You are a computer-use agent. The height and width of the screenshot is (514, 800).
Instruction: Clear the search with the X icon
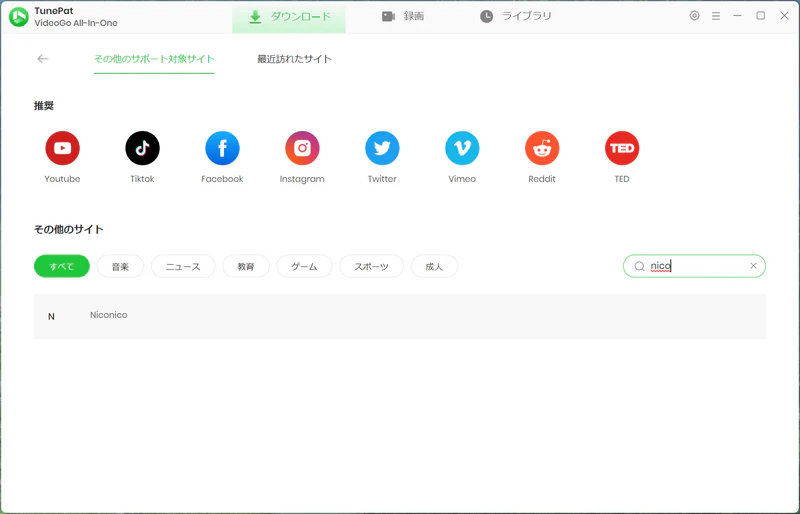753,265
